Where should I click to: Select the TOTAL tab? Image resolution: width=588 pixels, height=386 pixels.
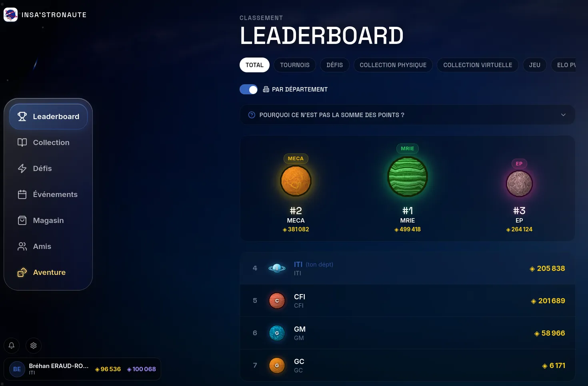click(x=254, y=65)
